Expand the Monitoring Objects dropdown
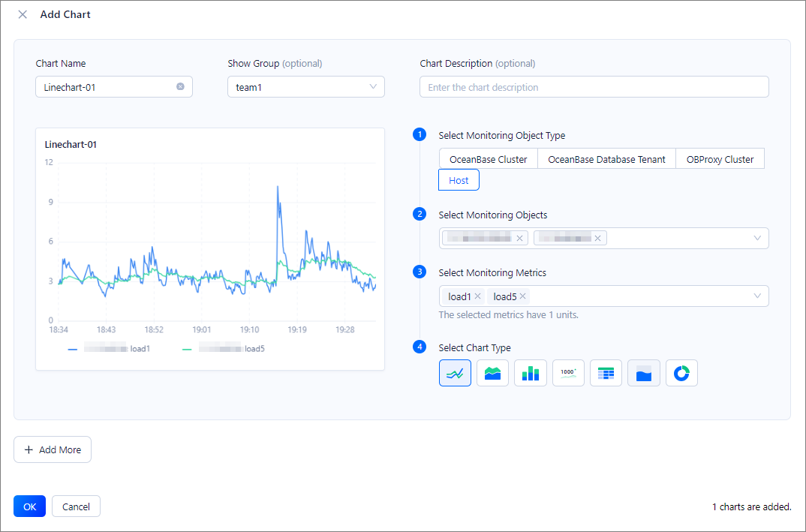The image size is (806, 532). [756, 239]
